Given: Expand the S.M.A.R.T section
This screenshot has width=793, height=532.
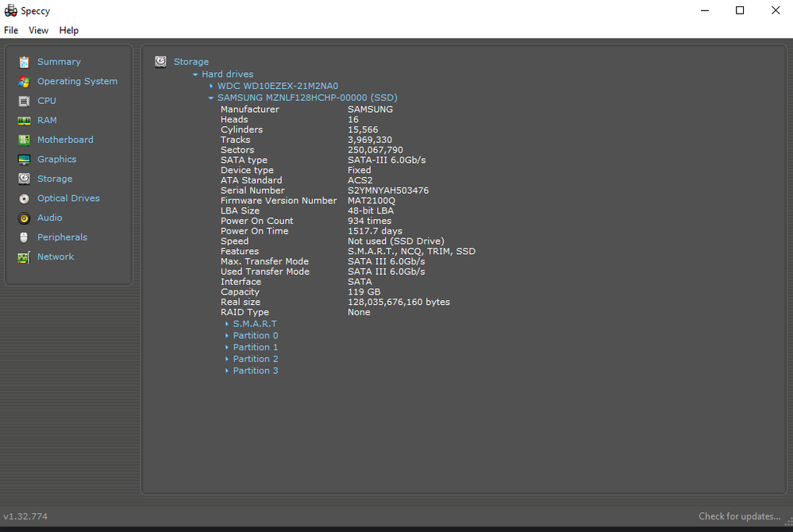Looking at the screenshot, I should coord(226,324).
